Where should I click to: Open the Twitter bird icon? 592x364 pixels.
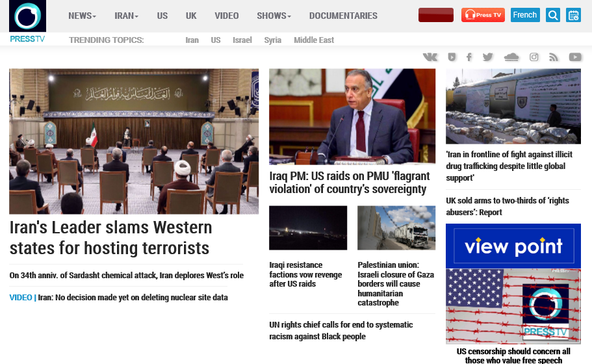487,57
